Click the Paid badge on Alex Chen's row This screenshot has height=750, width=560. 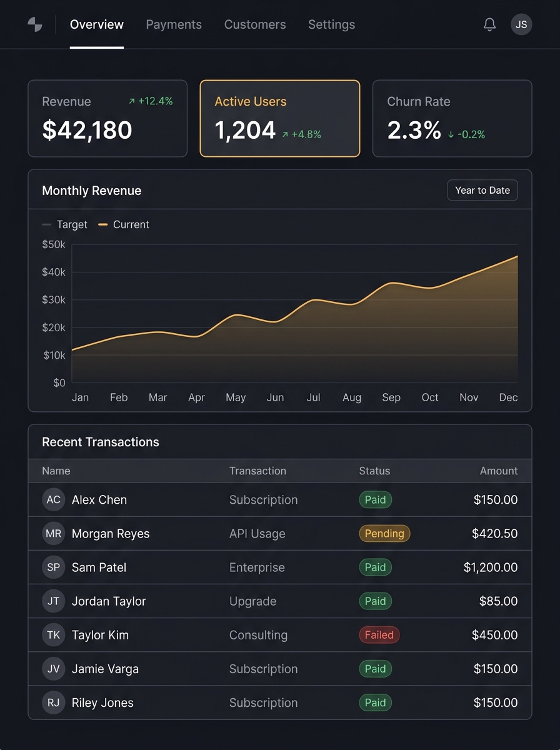coord(375,499)
